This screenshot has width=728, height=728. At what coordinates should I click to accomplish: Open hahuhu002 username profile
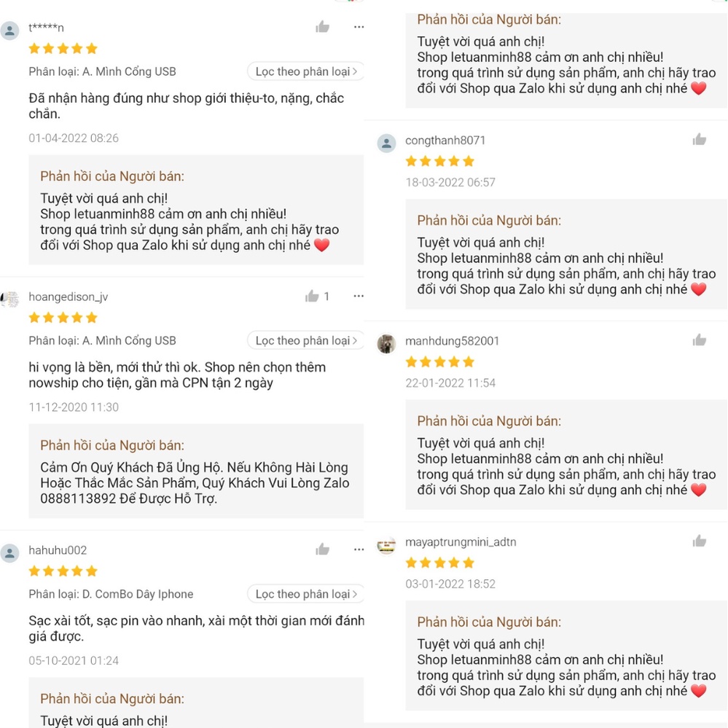tap(58, 550)
